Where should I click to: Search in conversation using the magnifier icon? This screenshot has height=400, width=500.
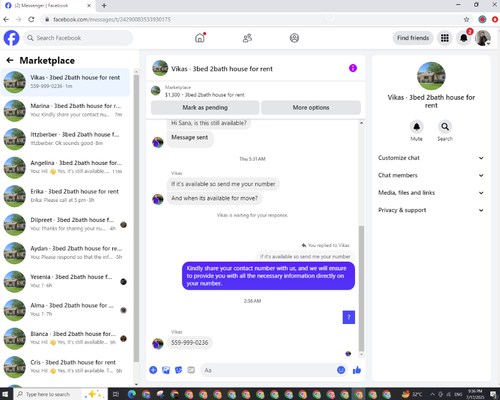(445, 127)
